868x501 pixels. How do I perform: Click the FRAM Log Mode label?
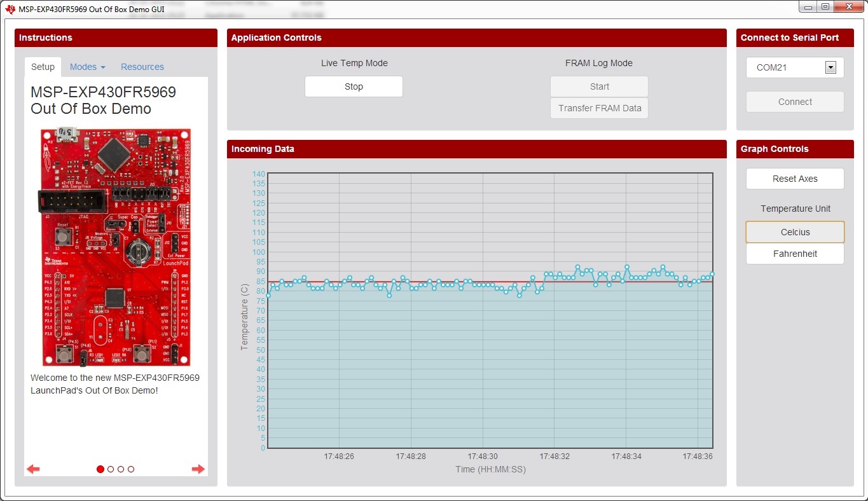click(599, 63)
